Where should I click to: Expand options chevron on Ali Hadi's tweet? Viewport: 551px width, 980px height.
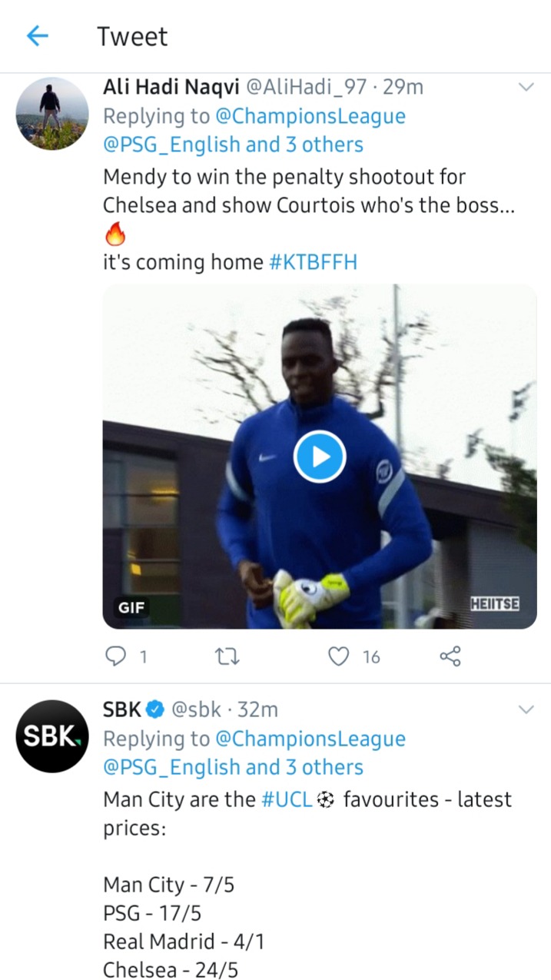point(526,88)
